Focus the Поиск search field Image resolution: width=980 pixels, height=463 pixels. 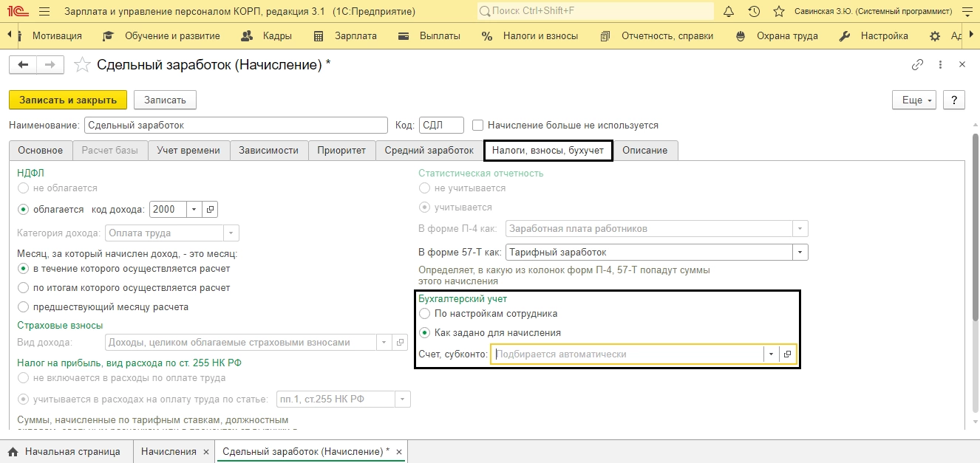pos(596,12)
